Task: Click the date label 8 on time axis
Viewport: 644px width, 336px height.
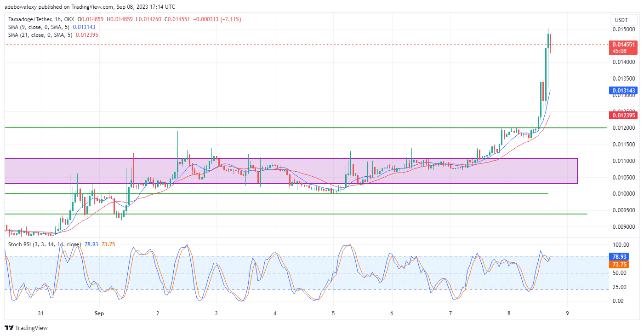Action: click(509, 313)
